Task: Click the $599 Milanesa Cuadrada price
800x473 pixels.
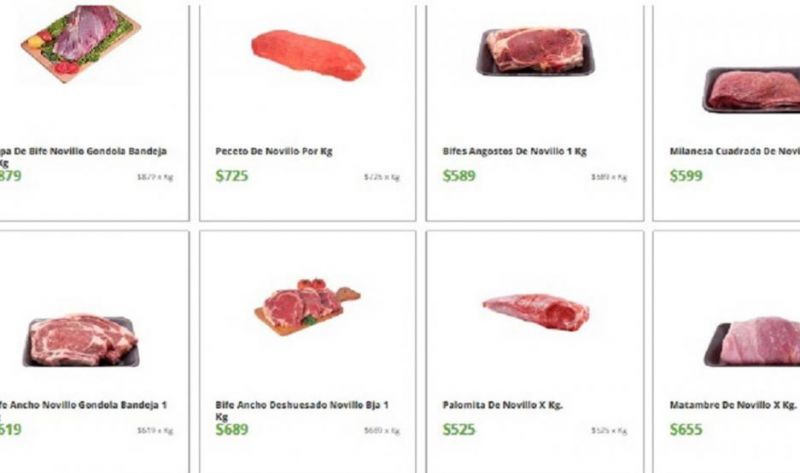Action: 686,176
